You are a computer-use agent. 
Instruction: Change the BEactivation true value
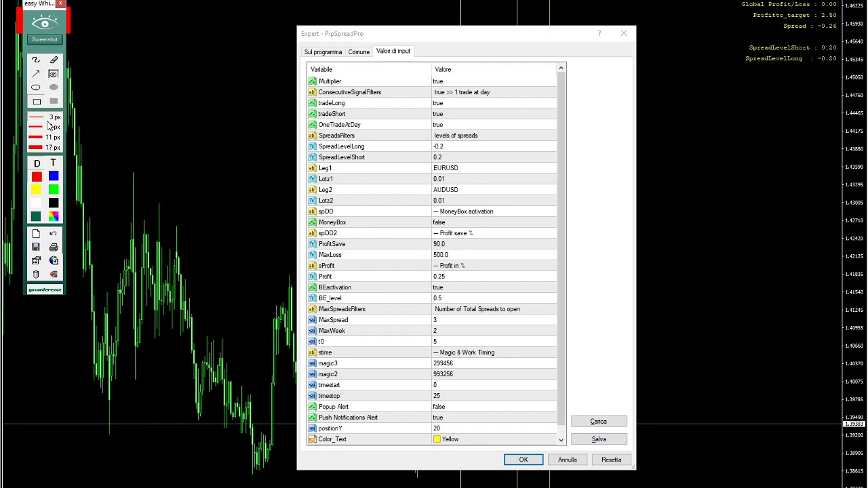pyautogui.click(x=494, y=287)
